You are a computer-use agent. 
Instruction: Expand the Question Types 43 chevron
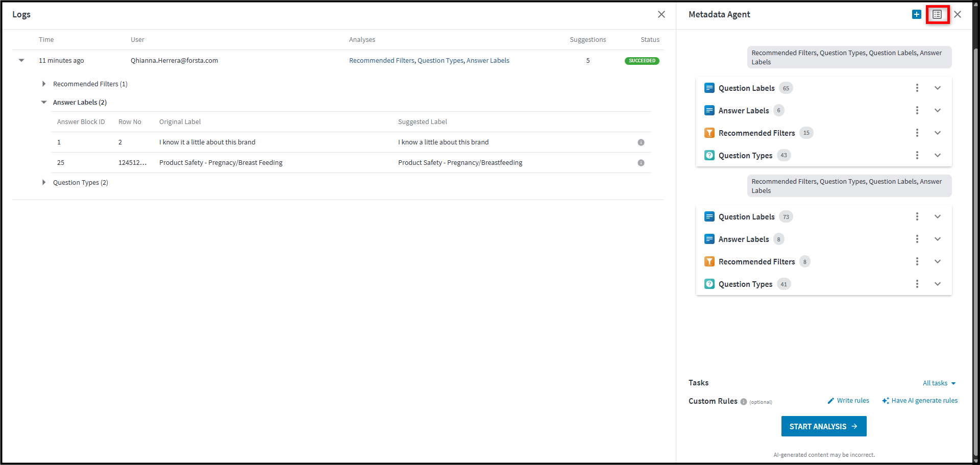(x=938, y=155)
